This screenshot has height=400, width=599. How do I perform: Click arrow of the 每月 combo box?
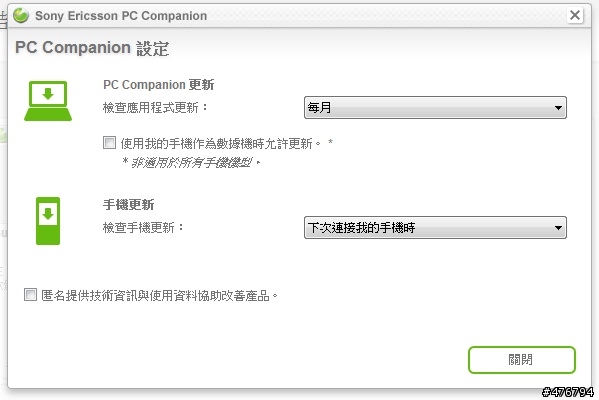tap(558, 108)
